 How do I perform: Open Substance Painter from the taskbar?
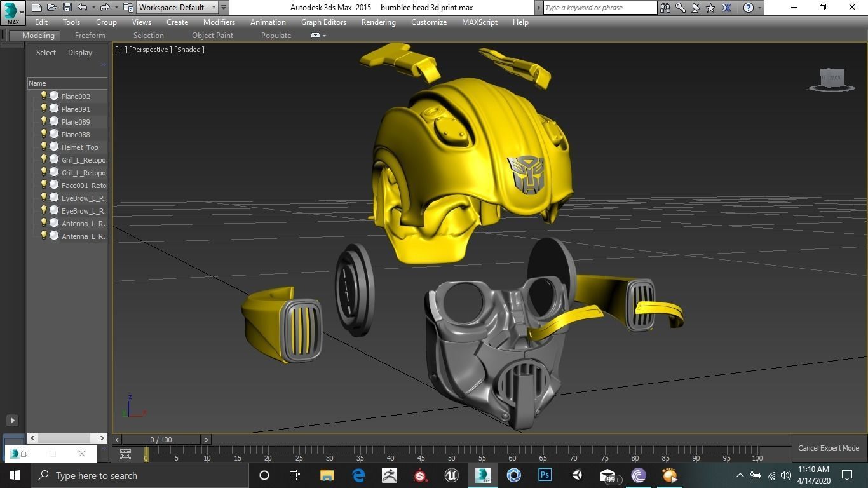click(420, 475)
